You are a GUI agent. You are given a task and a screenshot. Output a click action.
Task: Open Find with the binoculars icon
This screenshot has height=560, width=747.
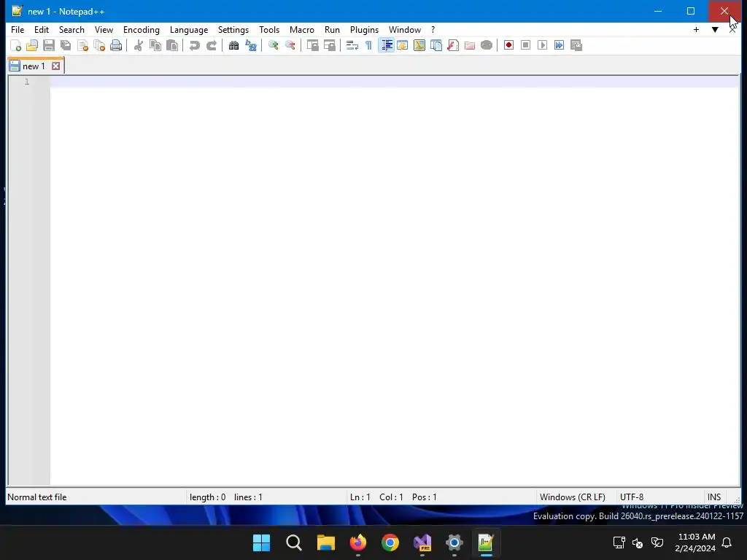233,45
